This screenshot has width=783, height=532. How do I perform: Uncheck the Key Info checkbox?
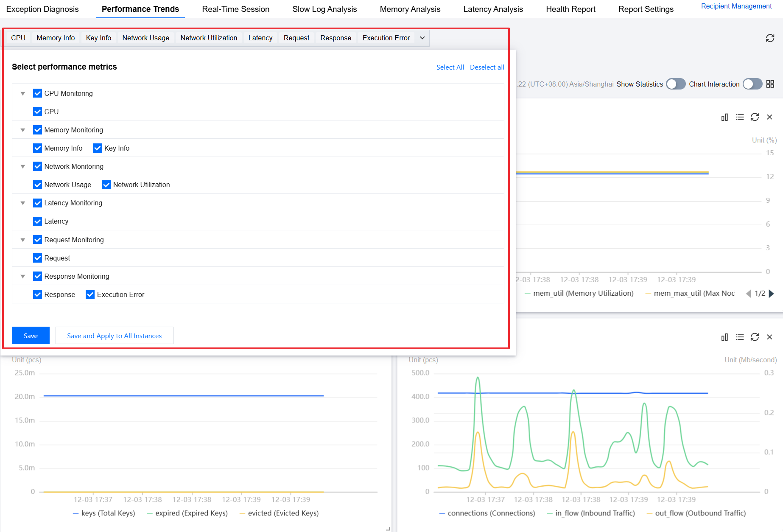(x=98, y=148)
